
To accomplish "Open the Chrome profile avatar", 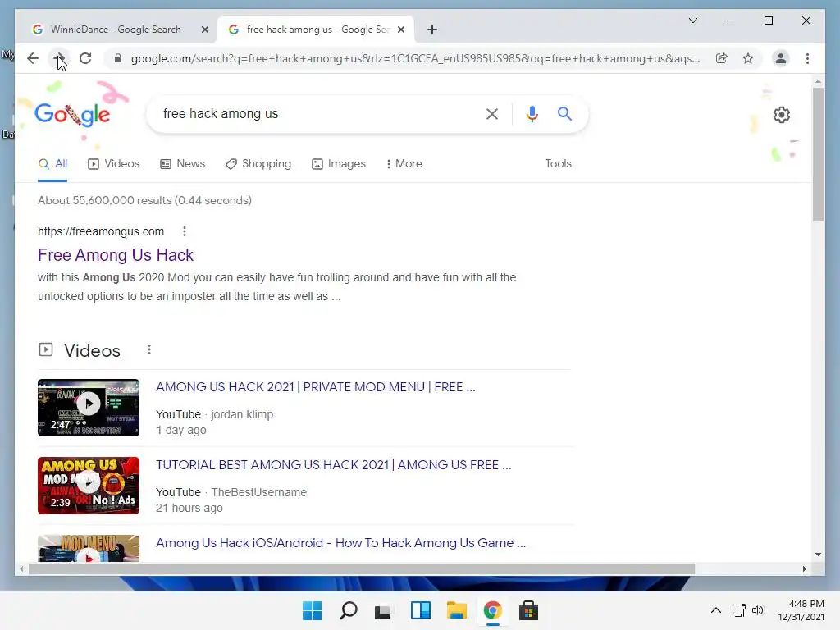I will [781, 58].
